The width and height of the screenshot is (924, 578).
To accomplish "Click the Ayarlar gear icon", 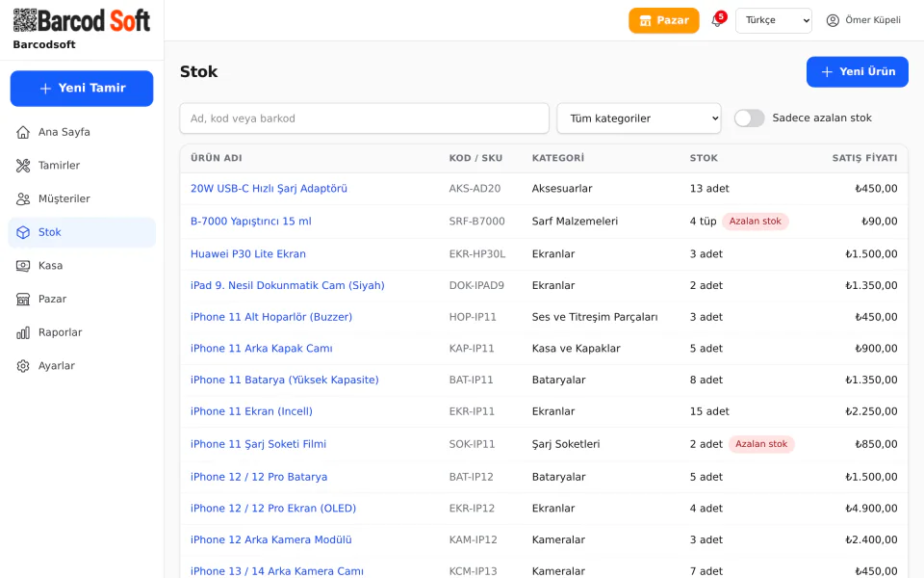I will coord(23,366).
